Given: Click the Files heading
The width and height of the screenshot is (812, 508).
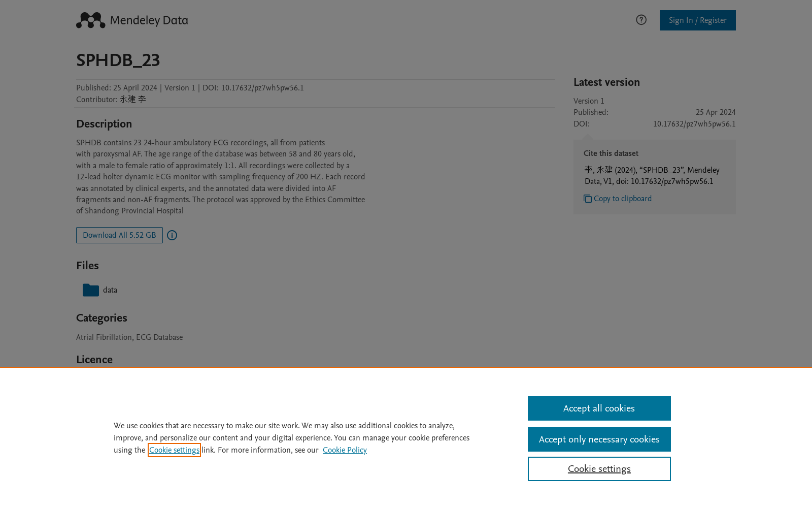Looking at the screenshot, I should (87, 266).
